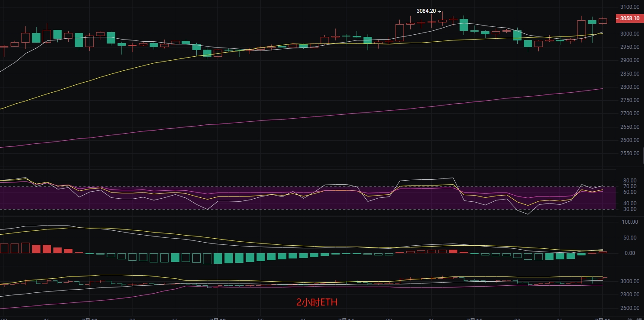Click the MACD axis label 100.00
This screenshot has width=644, height=320.
(629, 222)
